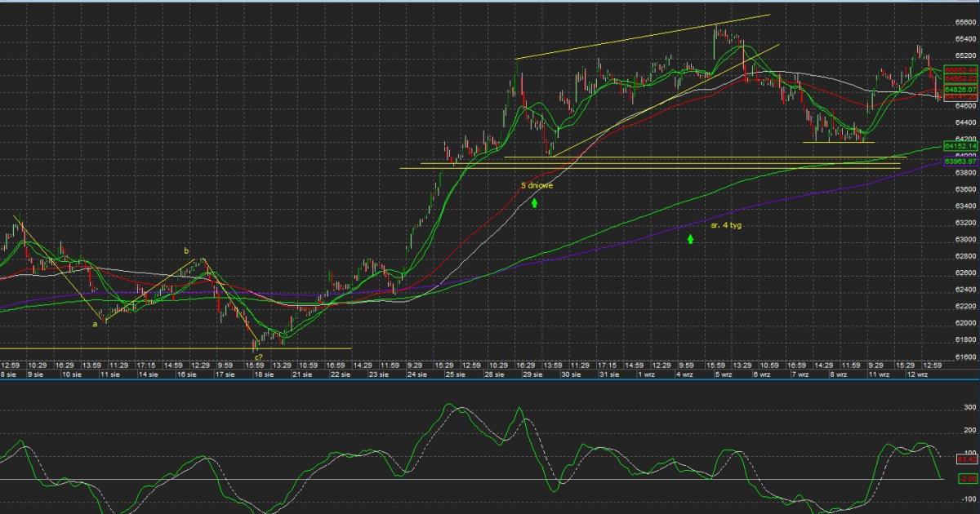This screenshot has height=514, width=980.
Task: Click the '8 sie' date on time axis
Action: [x=8, y=374]
